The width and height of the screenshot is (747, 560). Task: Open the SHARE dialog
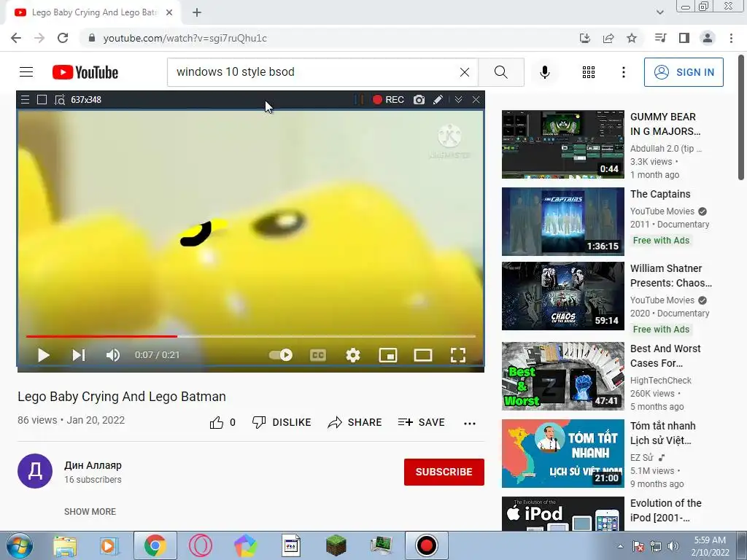(x=355, y=422)
